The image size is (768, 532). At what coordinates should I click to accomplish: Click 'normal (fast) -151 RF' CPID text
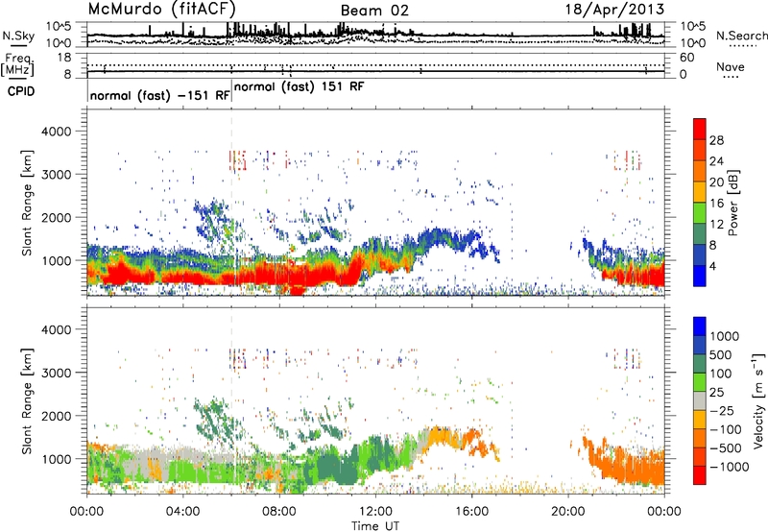(159, 95)
